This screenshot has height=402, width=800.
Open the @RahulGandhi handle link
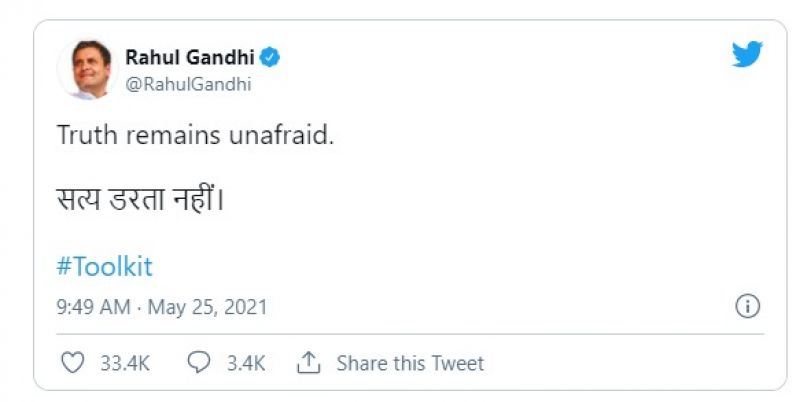pos(188,84)
